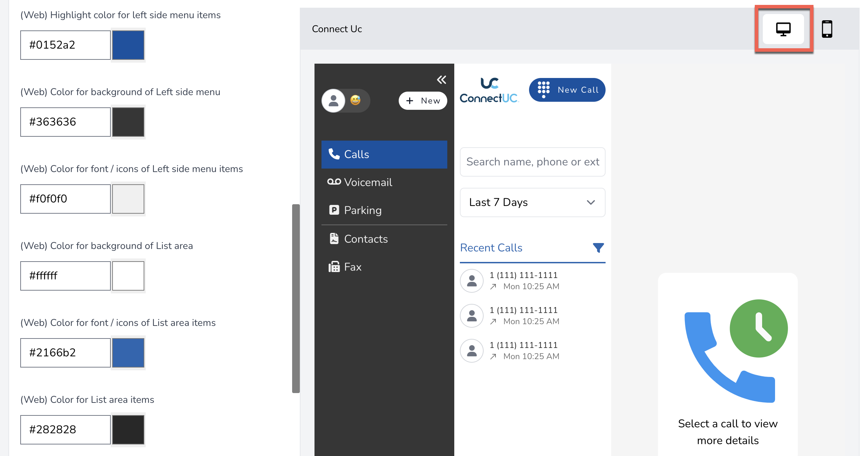Open the light gray #f0f0f0 color swatch
This screenshot has height=456, width=868.
[x=128, y=199]
